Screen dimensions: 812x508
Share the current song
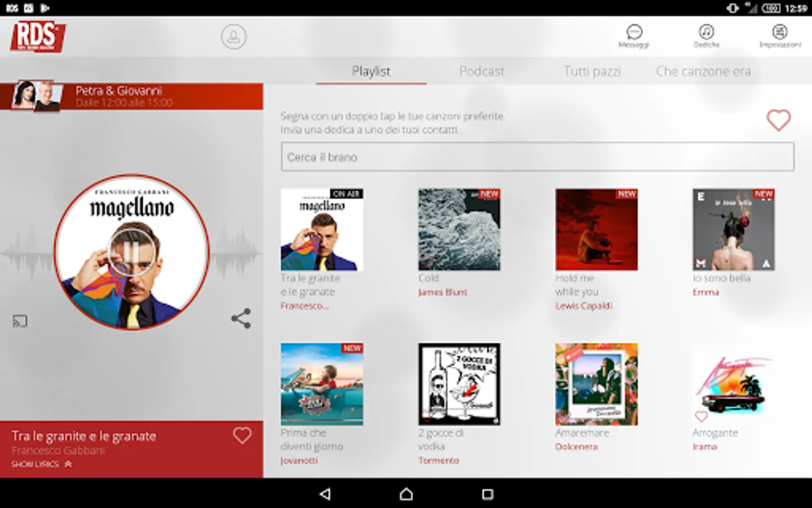coord(241,318)
